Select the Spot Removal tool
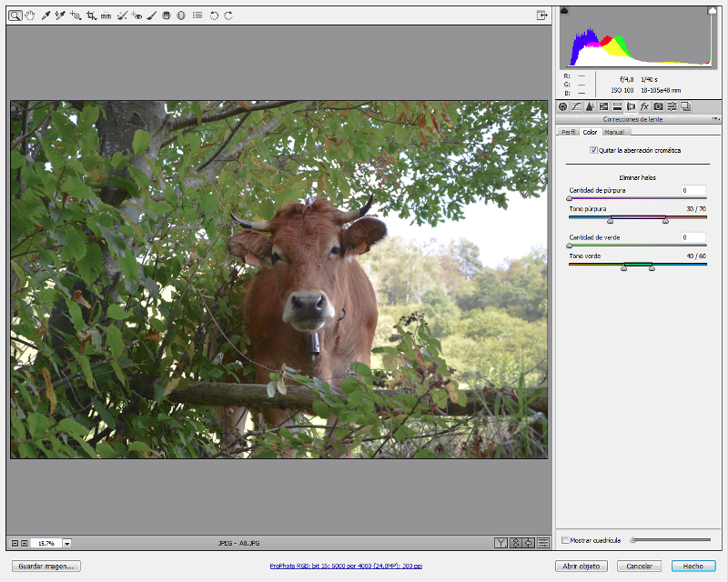This screenshot has width=728, height=582. [x=122, y=15]
